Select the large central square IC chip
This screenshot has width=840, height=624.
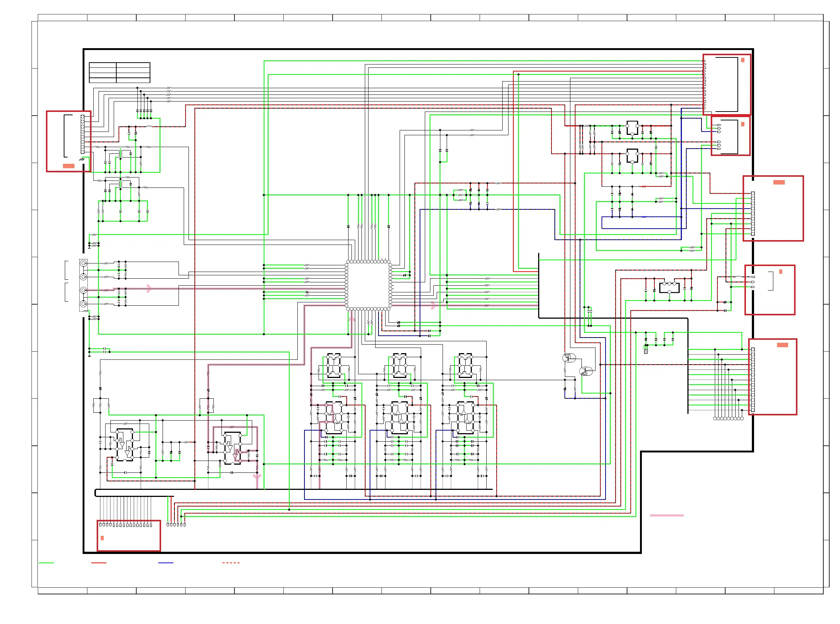point(368,285)
